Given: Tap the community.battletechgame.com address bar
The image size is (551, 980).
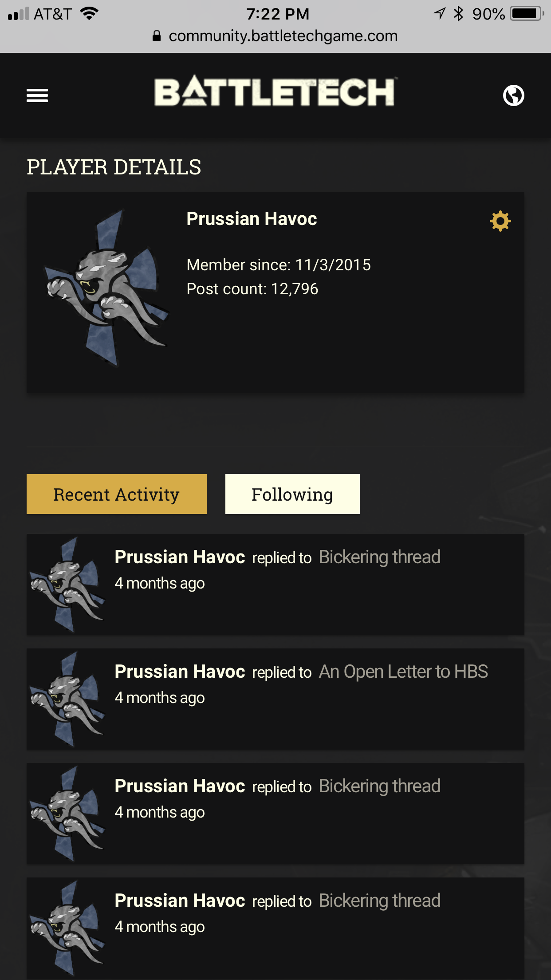Looking at the screenshot, I should (283, 36).
